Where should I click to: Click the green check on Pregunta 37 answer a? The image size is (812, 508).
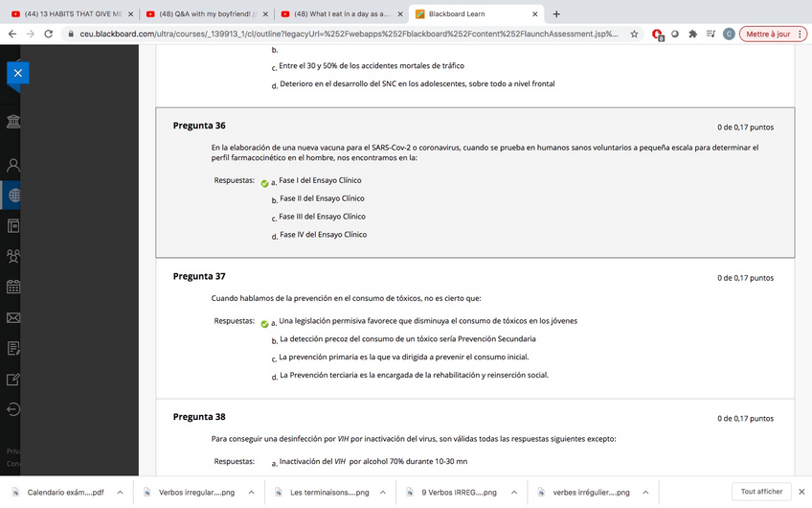[x=264, y=324]
